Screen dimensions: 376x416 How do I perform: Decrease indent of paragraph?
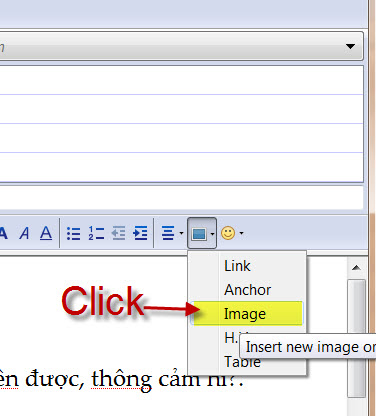(118, 233)
